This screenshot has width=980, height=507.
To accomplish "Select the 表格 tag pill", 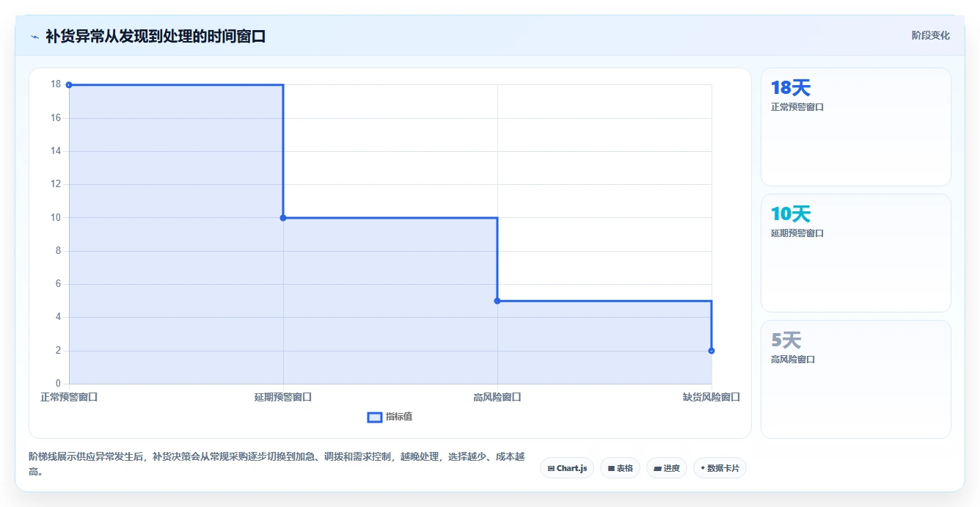I will (x=620, y=468).
